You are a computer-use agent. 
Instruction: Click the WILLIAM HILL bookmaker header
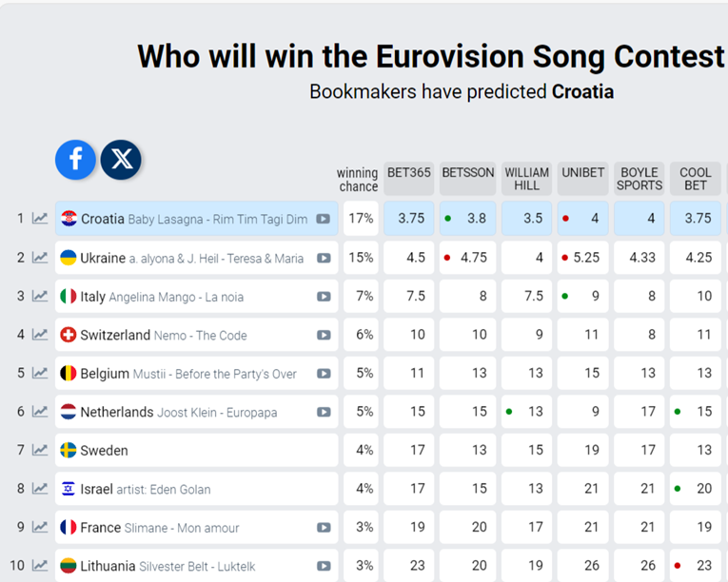(526, 179)
